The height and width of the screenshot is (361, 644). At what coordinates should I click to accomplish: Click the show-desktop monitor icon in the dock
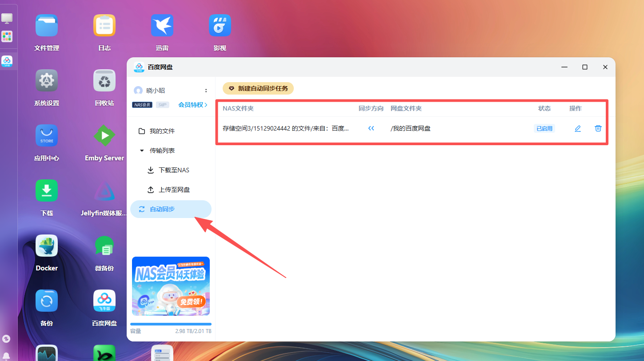tap(7, 18)
